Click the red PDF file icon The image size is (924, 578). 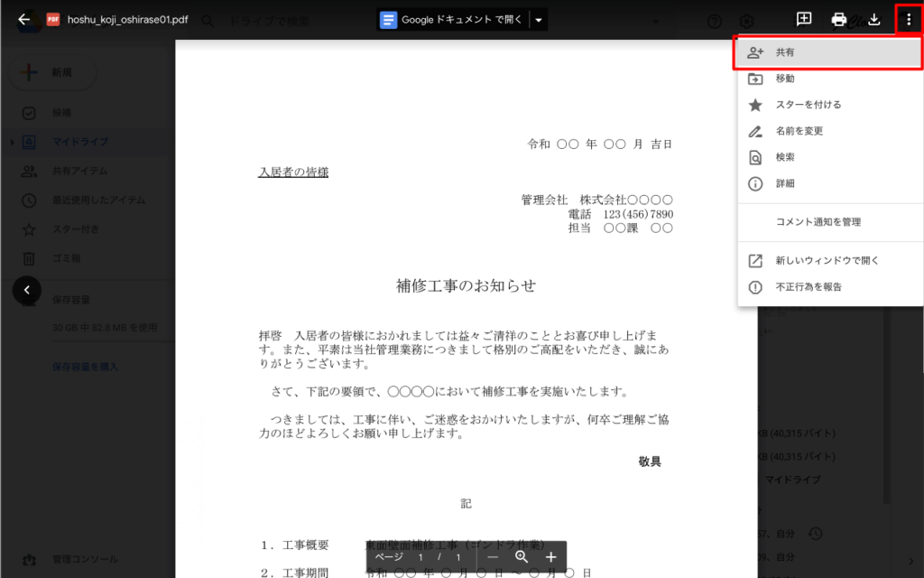(x=53, y=20)
